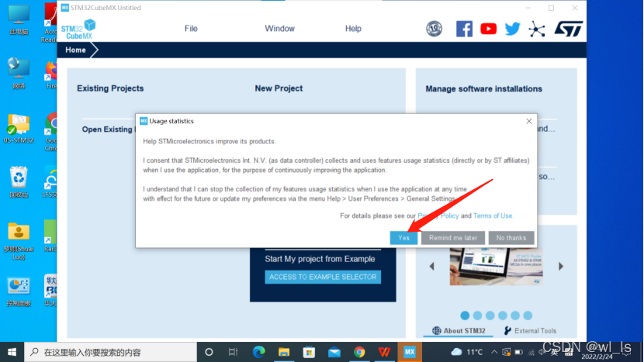This screenshot has width=644, height=362.
Task: Expand hidden system tray icons
Action: (x=494, y=352)
